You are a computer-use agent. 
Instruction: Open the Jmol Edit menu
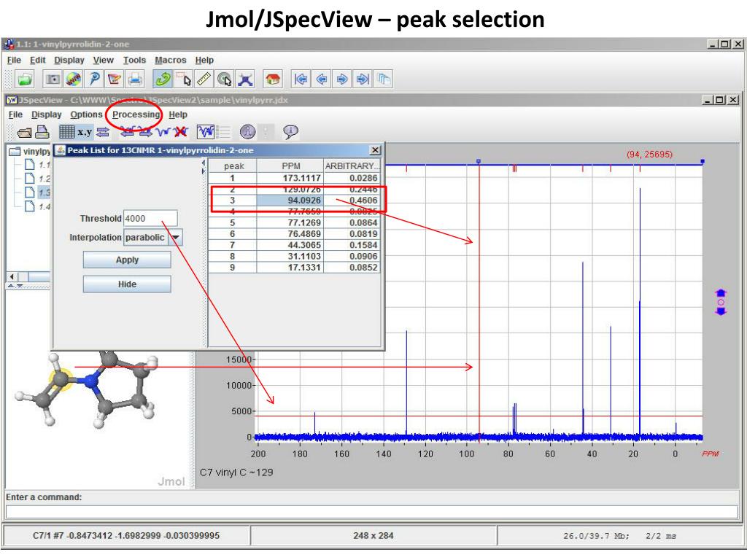click(38, 60)
